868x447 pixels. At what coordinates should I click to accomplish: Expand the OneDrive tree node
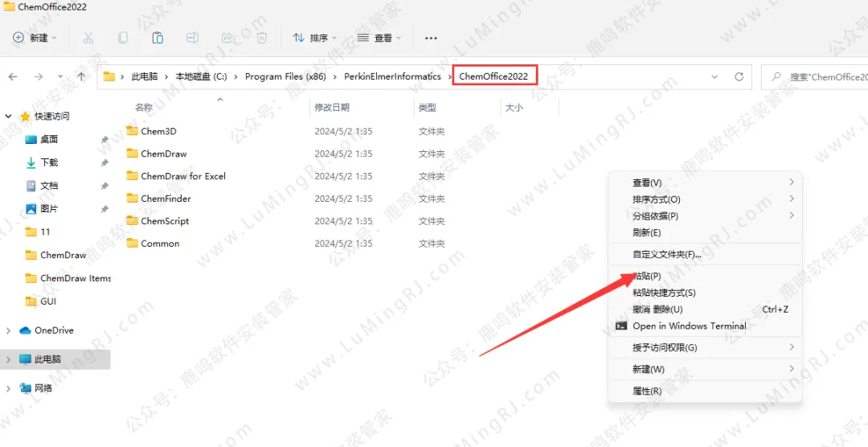[9, 330]
